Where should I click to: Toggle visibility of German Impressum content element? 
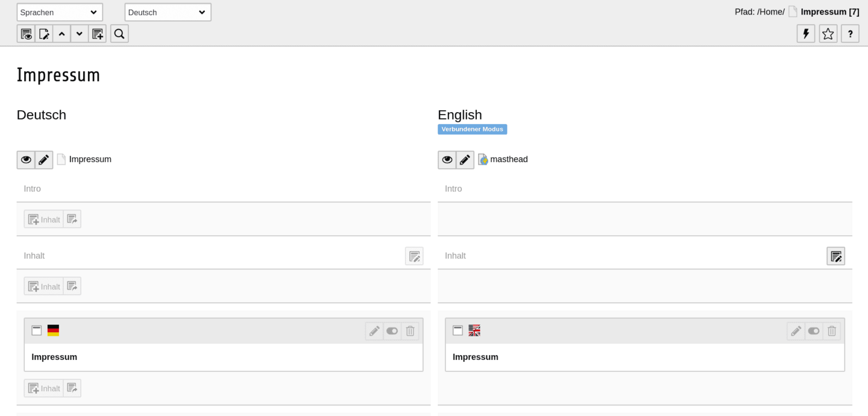coord(392,331)
